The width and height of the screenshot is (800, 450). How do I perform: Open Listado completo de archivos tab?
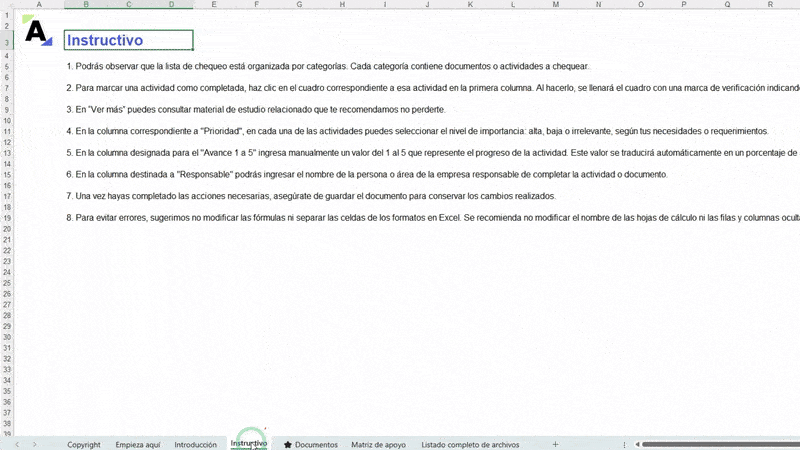pyautogui.click(x=470, y=444)
